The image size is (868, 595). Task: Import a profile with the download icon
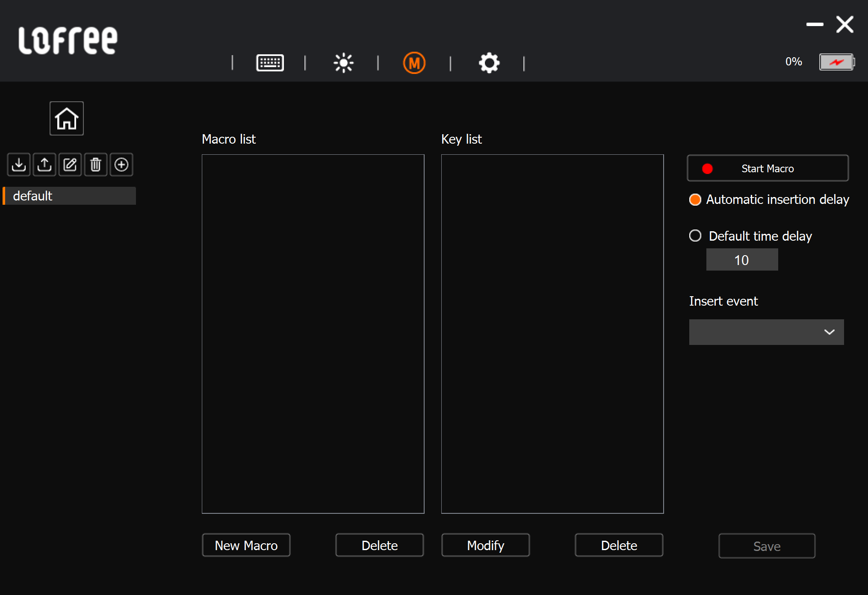point(19,165)
